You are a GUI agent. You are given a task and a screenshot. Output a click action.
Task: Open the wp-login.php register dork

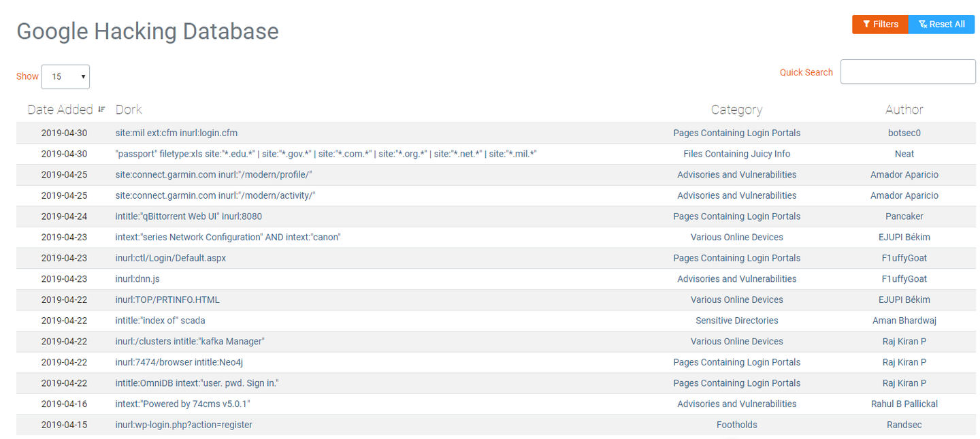click(184, 425)
